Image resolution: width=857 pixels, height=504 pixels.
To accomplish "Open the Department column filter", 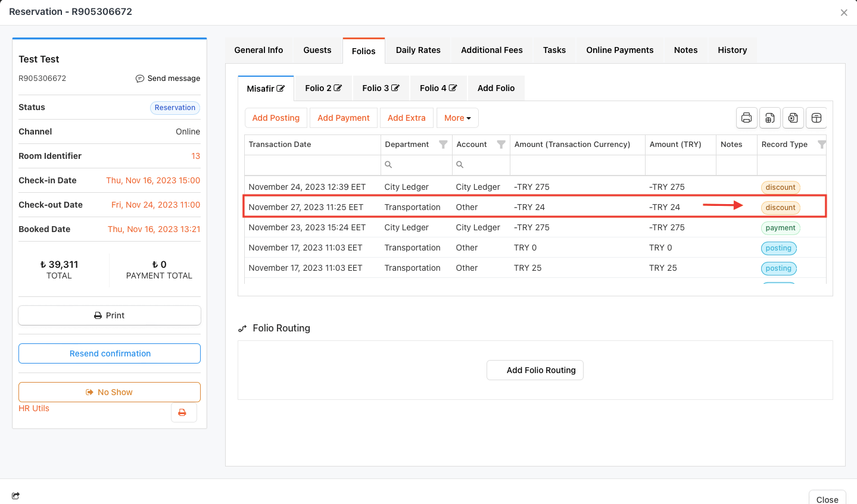I will pos(443,145).
